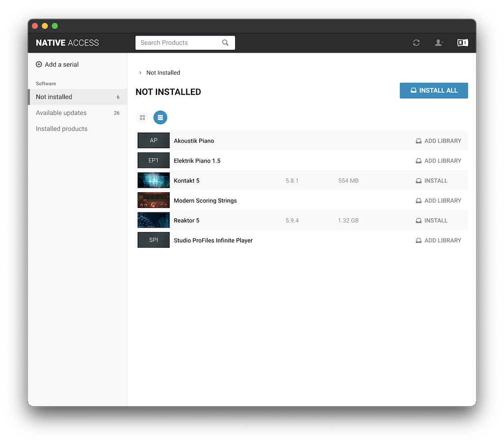The height and width of the screenshot is (443, 504).
Task: Click the magnifier icon in search box
Action: pos(225,43)
